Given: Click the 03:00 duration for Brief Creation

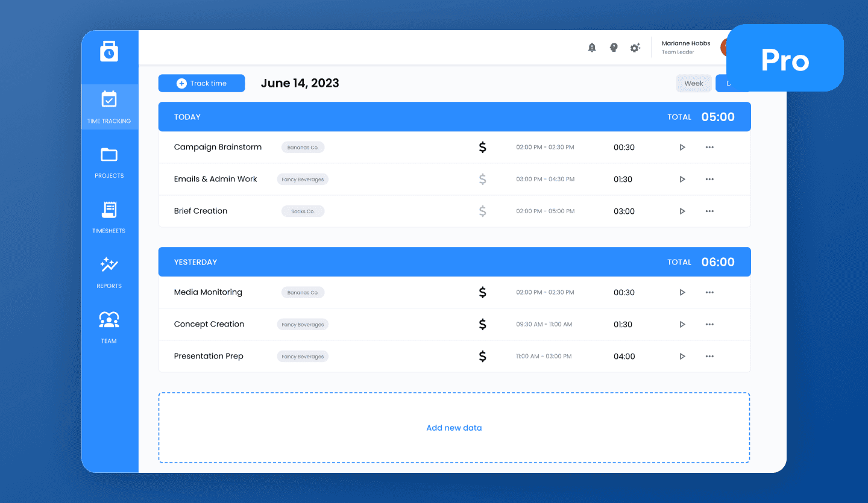Looking at the screenshot, I should [624, 211].
